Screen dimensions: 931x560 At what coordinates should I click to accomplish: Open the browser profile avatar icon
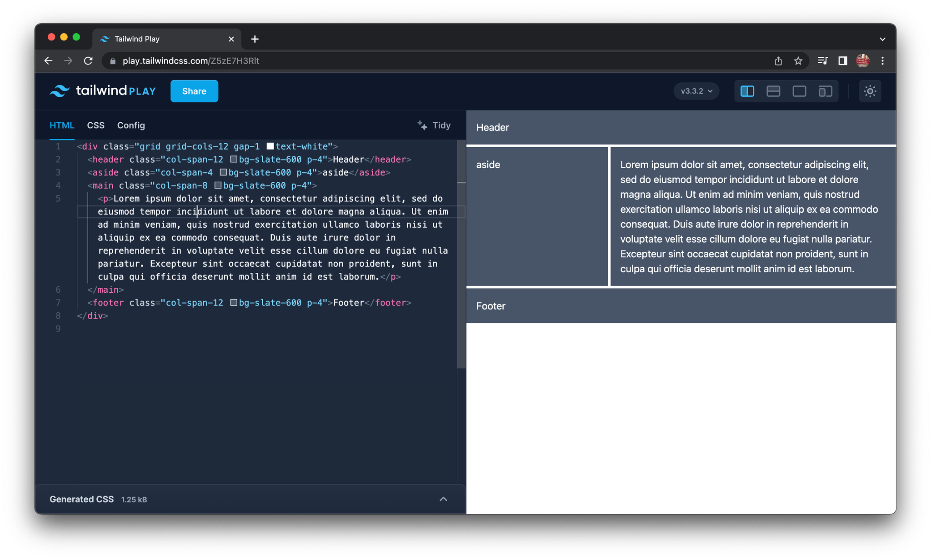(x=862, y=60)
